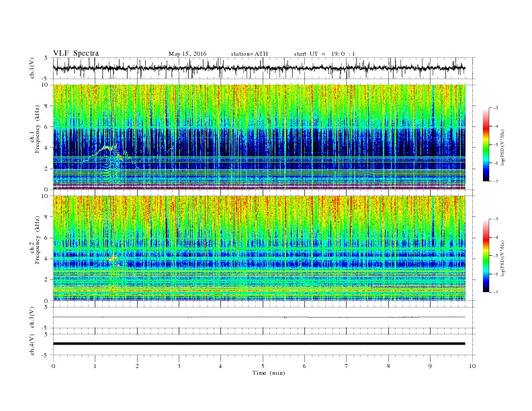Screen dimensions: 532x411
Task: Click the bright emission spot in ch.2 spectrogram
Action: (x=112, y=259)
